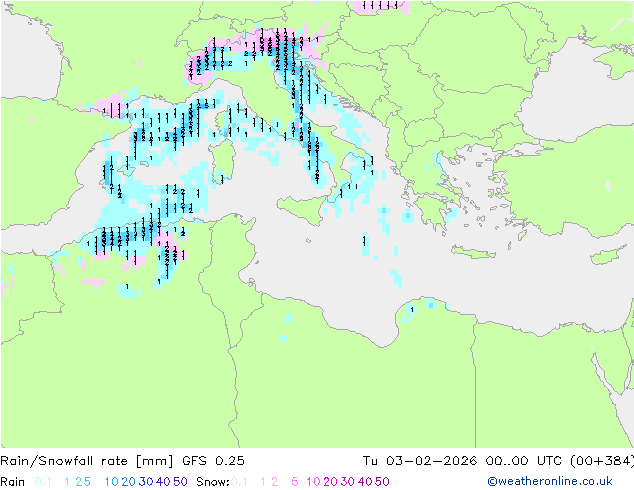Image resolution: width=634 pixels, height=490 pixels.
Task: Click the island of Sicily on the map
Action: tap(303, 208)
